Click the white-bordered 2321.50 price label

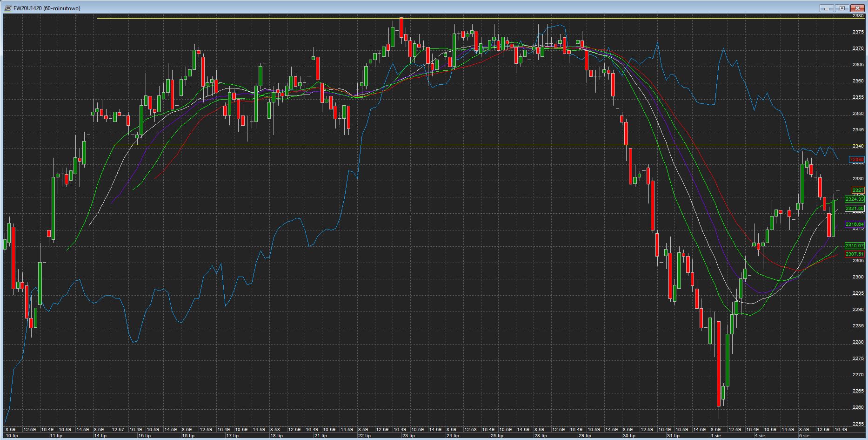point(855,209)
